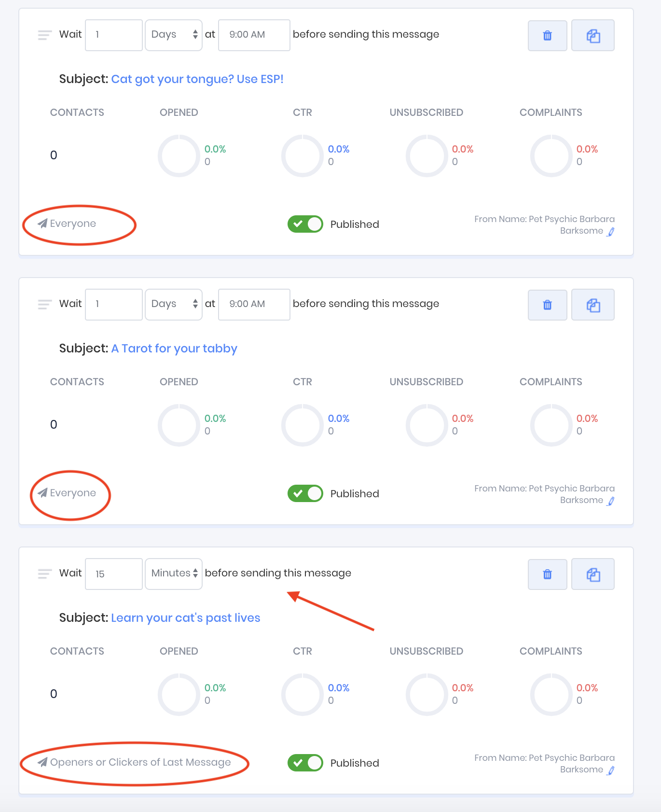Edit From Name pencil in past lives message

tap(611, 770)
